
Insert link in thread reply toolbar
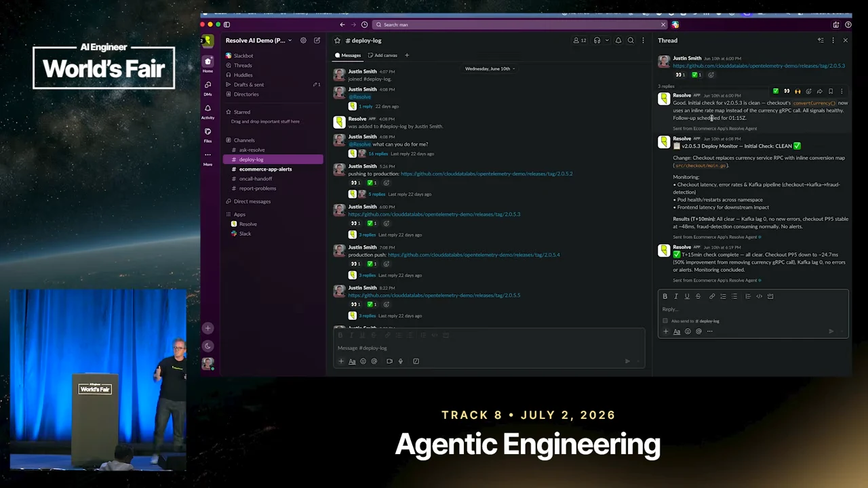(x=711, y=296)
